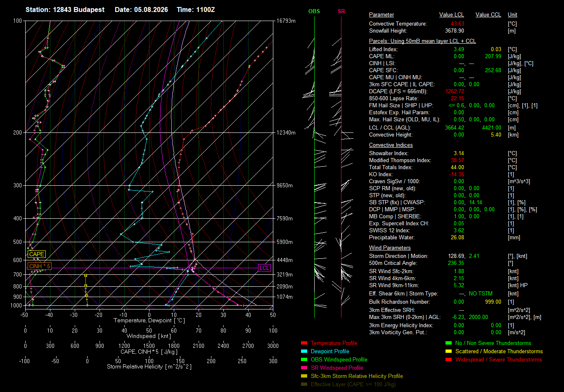This screenshot has height=392, width=564.
Task: Click the 'NO TSTM' storm type value
Action: (x=481, y=293)
